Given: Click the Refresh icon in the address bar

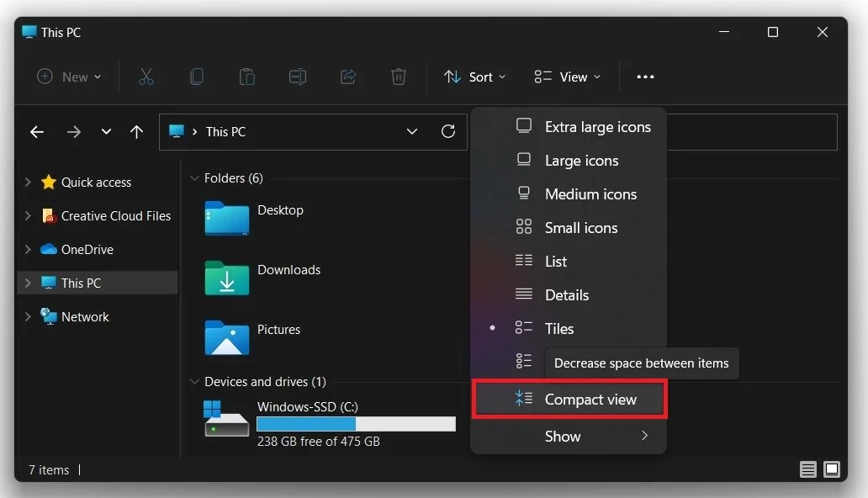Looking at the screenshot, I should pos(448,131).
